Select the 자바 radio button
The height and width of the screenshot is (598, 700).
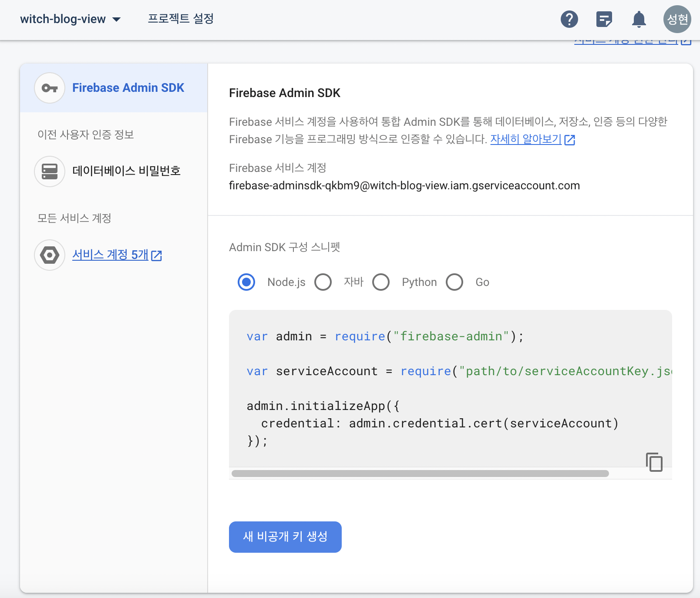point(323,282)
